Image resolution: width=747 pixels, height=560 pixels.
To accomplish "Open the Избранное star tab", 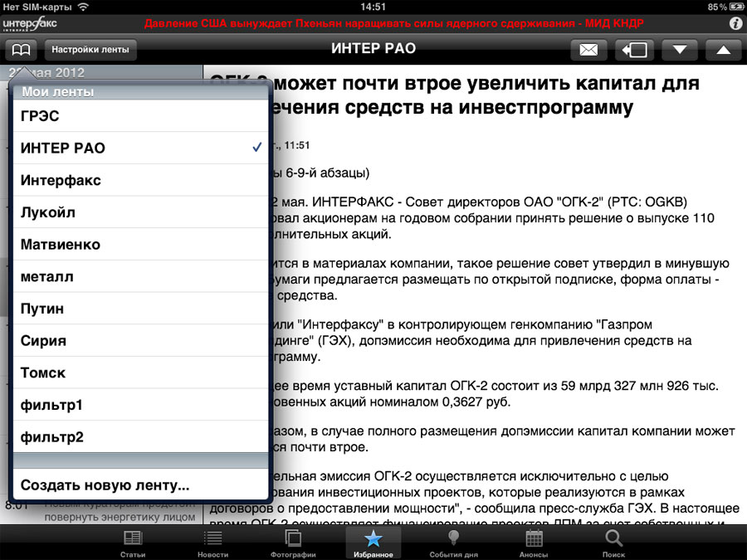I will point(373,543).
